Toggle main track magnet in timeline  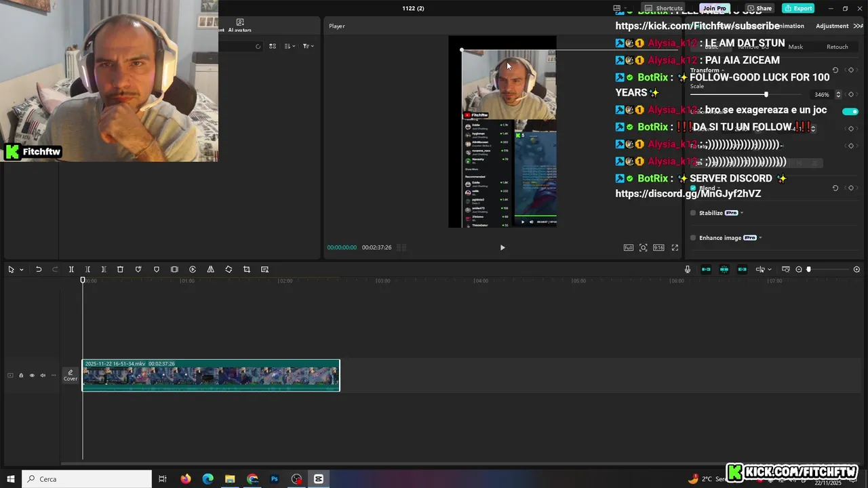pos(706,269)
